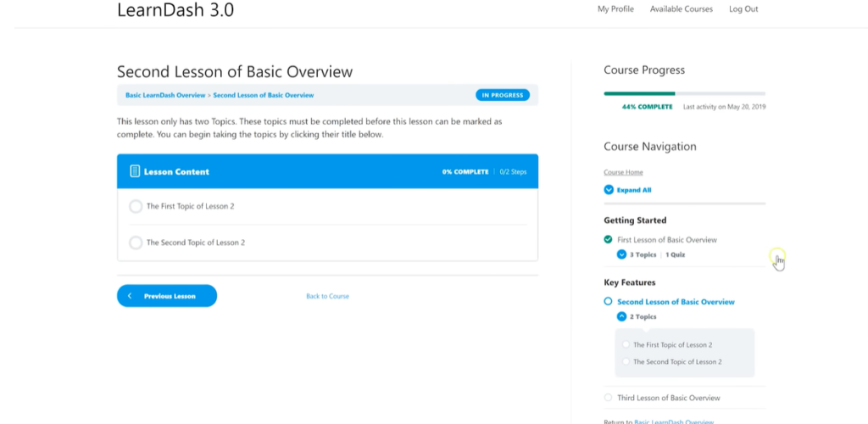Click the left arrow in Previous Lesson button
Screen dimensions: 868x424
pyautogui.click(x=130, y=296)
